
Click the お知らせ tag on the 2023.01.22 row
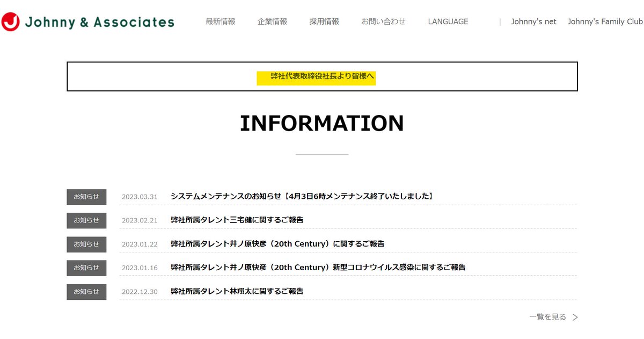(86, 244)
